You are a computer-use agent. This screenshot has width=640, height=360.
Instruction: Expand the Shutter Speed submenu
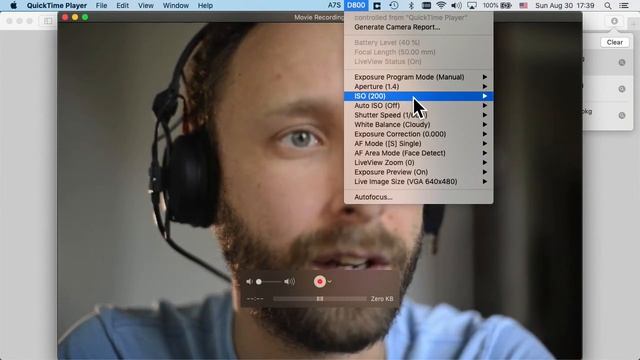pyautogui.click(x=419, y=115)
